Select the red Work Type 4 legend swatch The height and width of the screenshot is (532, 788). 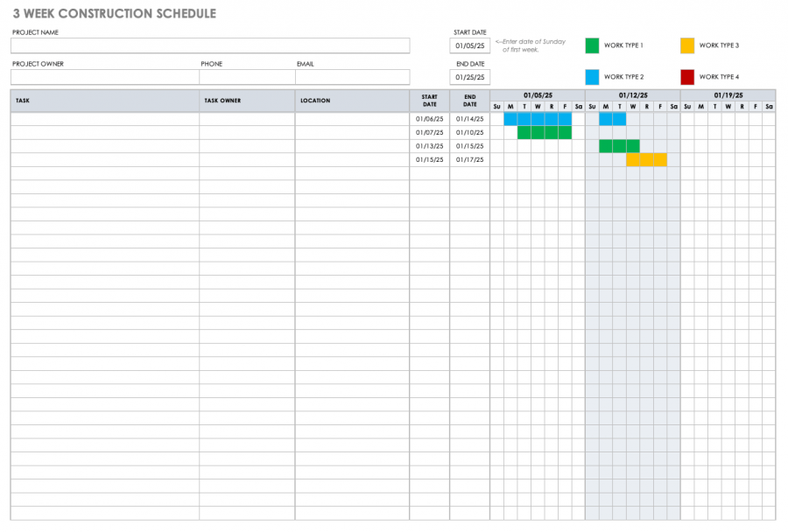(687, 77)
